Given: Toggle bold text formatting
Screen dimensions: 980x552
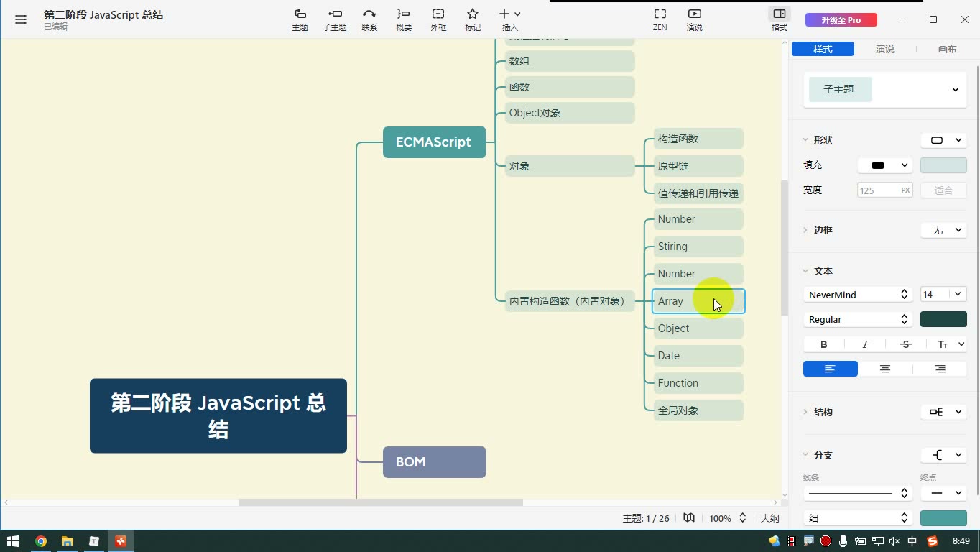Looking at the screenshot, I should click(824, 344).
